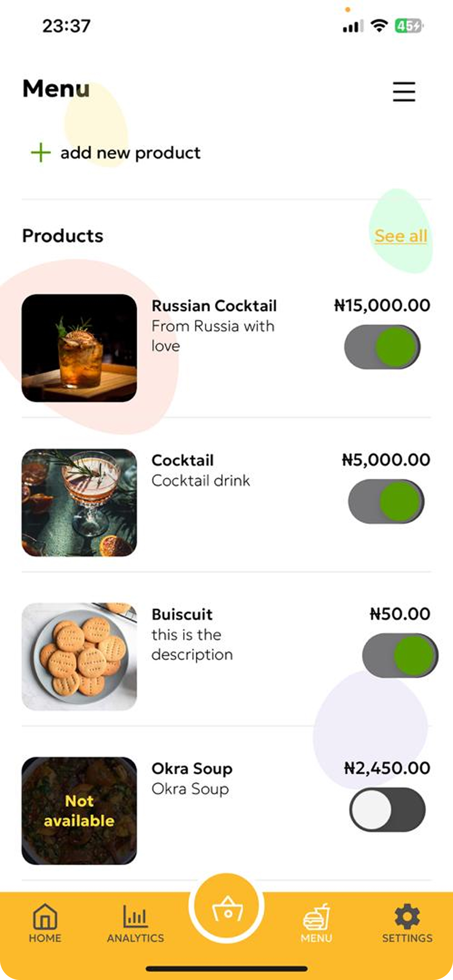Screen dimensions: 453x980
Task: Tap the Wi-Fi status icon
Action: pyautogui.click(x=379, y=26)
